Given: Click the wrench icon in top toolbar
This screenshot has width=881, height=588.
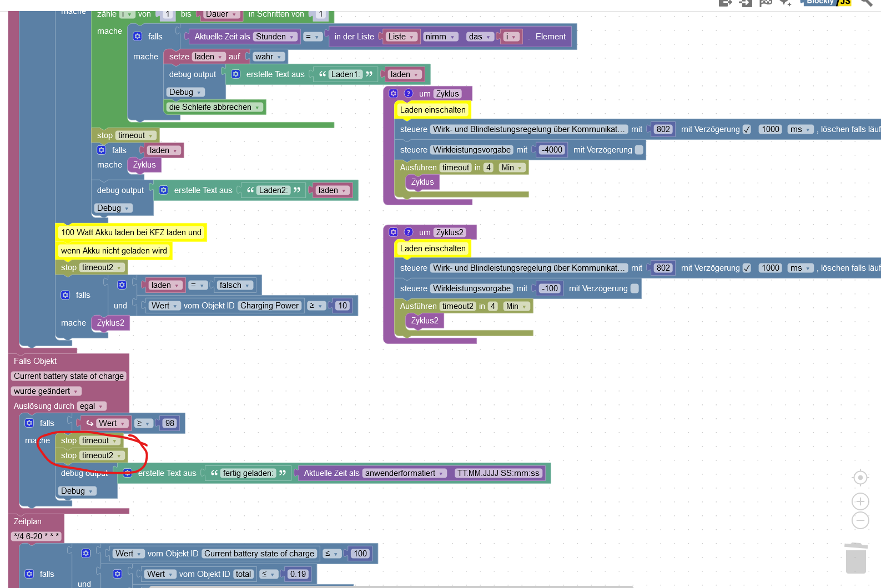Looking at the screenshot, I should tap(867, 3).
